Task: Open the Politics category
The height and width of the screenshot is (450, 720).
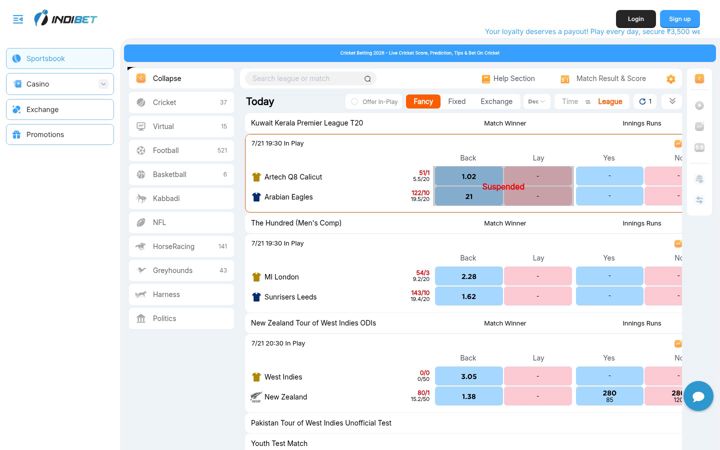Action: [181, 318]
